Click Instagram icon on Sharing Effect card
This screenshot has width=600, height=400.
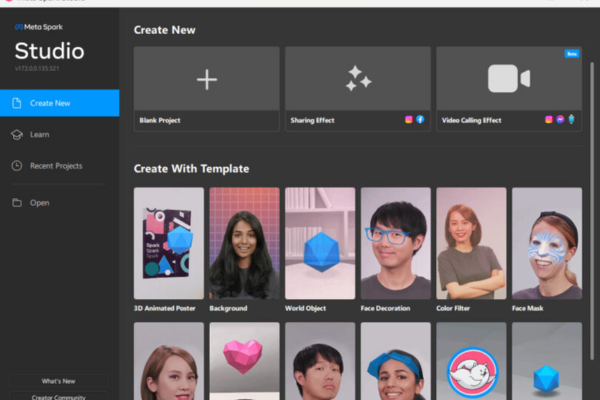[x=409, y=119]
